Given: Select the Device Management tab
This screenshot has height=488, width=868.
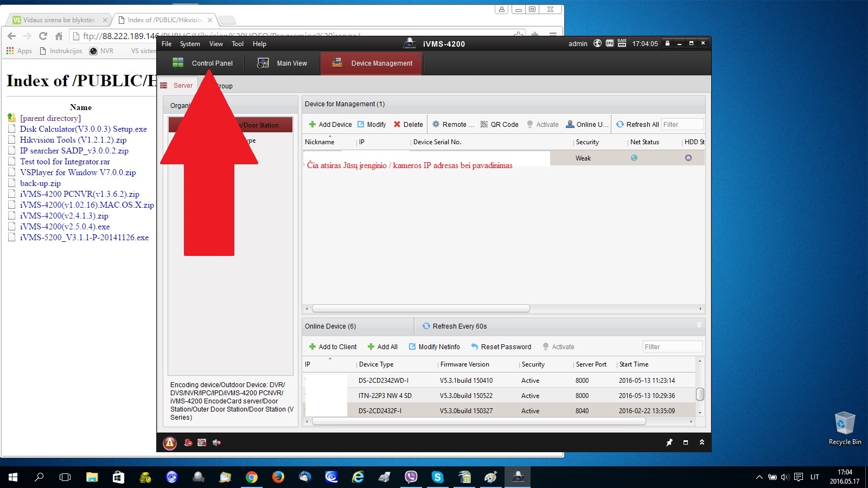Looking at the screenshot, I should pyautogui.click(x=372, y=63).
